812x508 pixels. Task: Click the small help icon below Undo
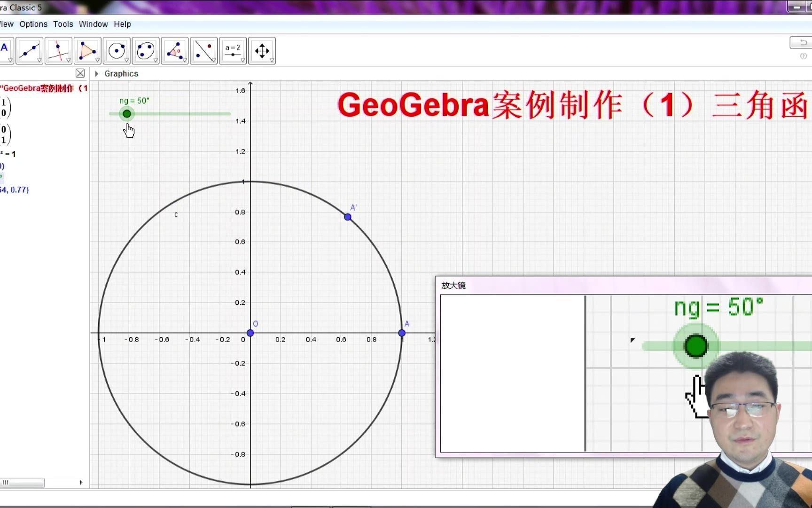[804, 56]
